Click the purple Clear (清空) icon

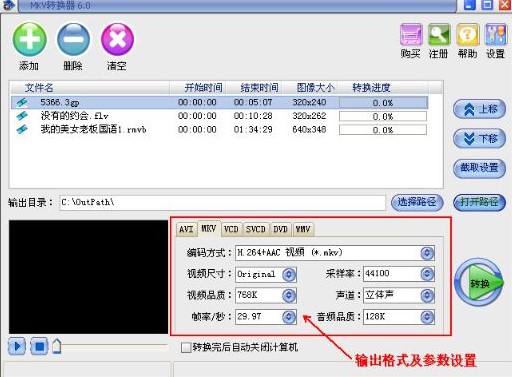point(117,39)
